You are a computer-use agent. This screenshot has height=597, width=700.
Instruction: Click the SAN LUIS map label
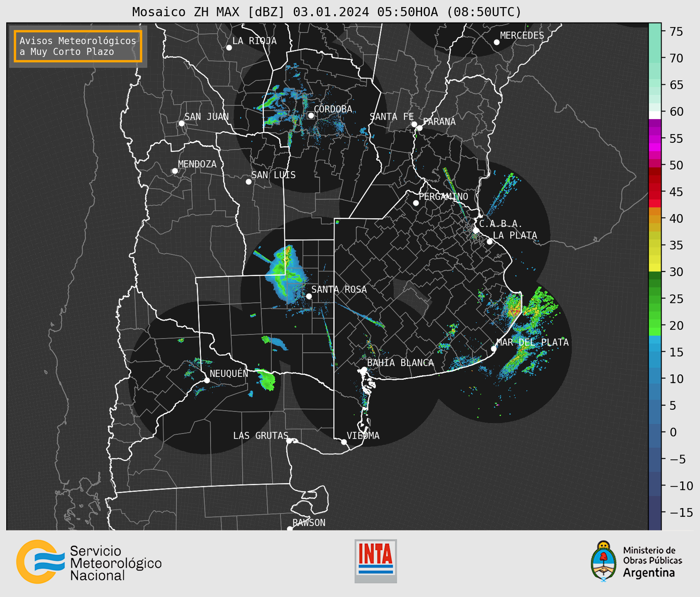point(273,175)
